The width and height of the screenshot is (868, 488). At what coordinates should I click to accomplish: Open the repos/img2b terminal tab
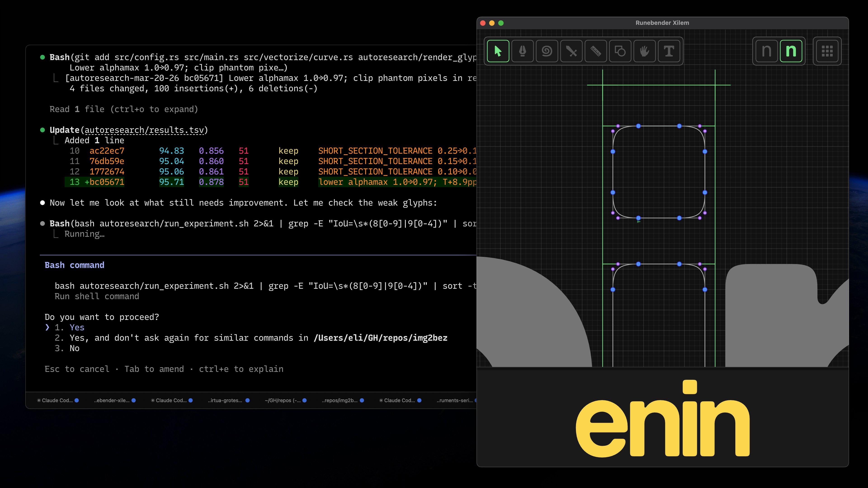[339, 400]
